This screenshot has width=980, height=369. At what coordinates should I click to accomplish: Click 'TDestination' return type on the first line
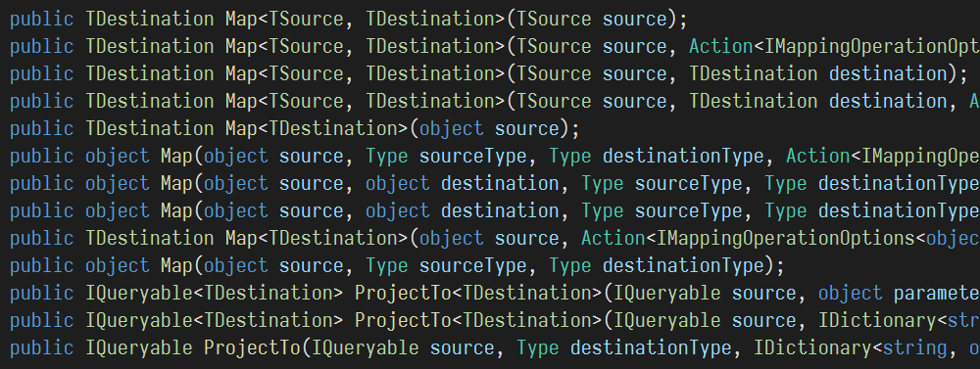[149, 19]
